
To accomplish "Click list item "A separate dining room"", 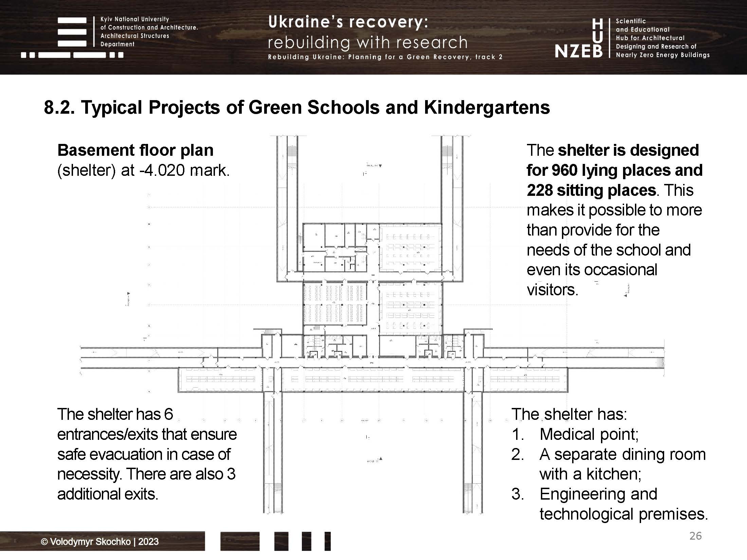I will [x=623, y=454].
